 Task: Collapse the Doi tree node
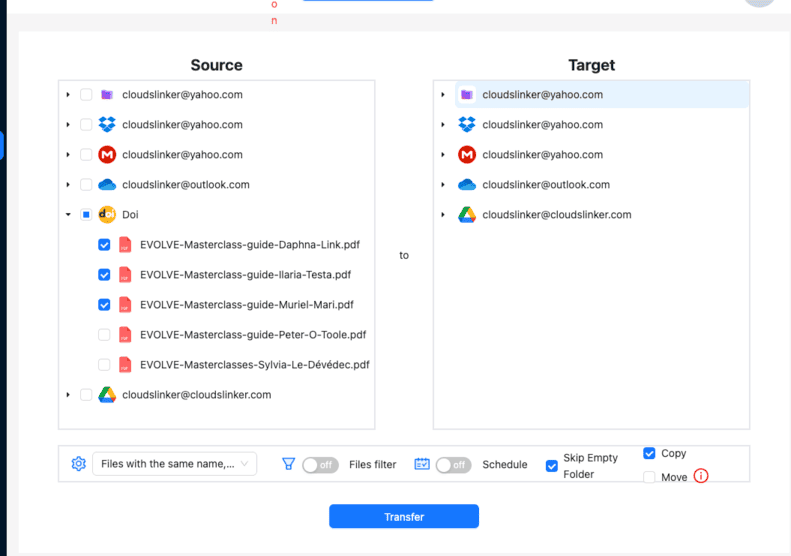[68, 214]
